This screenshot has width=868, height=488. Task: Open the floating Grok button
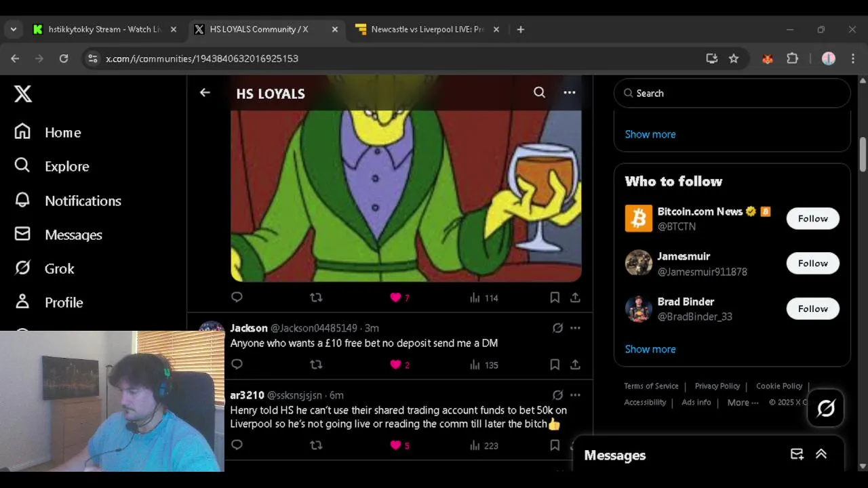click(x=825, y=408)
